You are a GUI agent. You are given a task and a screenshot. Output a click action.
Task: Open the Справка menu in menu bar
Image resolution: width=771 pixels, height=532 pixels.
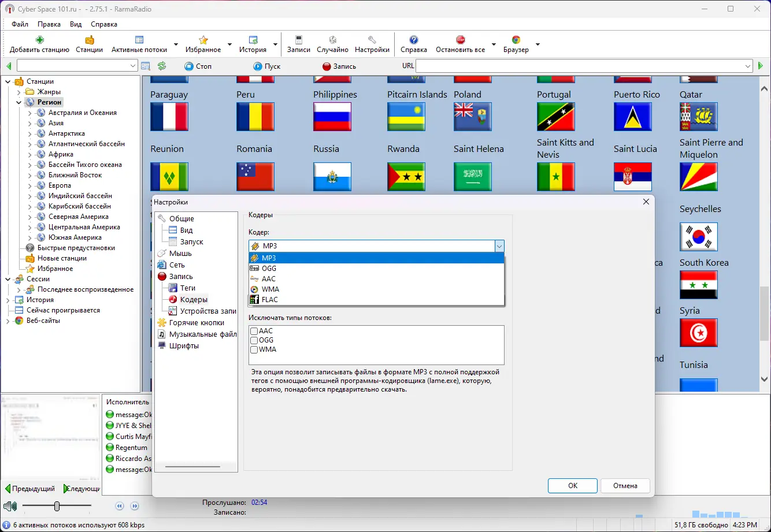(x=104, y=24)
